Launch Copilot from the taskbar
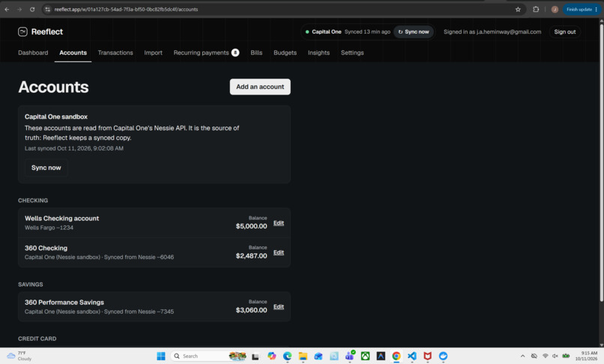 [x=271, y=356]
